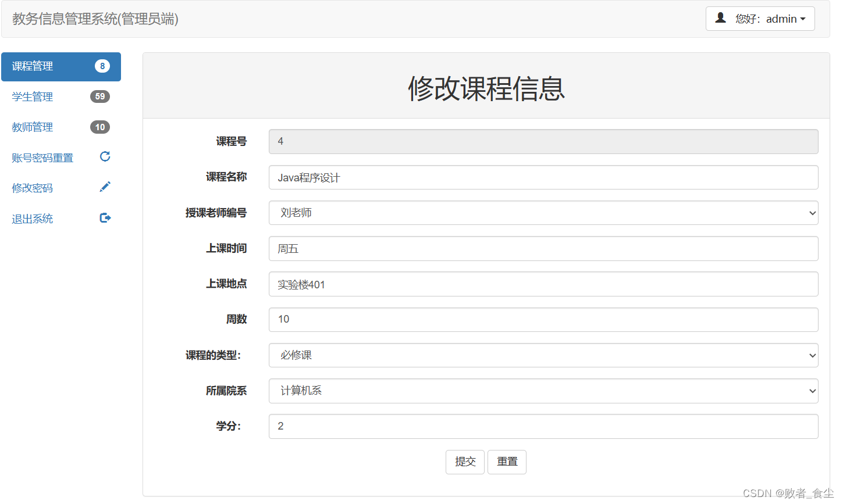Viewport: 843px width, 504px height.
Task: Click the pencil icon beside 修改密码
Action: 105,187
